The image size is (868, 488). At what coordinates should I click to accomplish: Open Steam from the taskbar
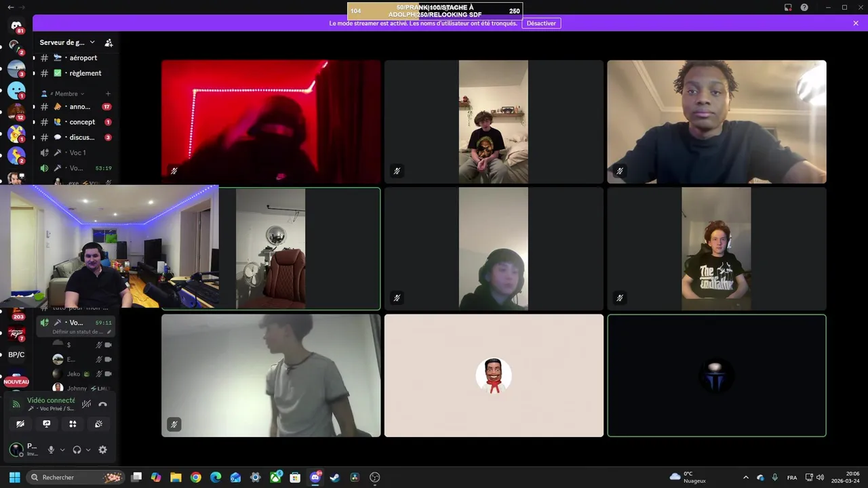[334, 477]
